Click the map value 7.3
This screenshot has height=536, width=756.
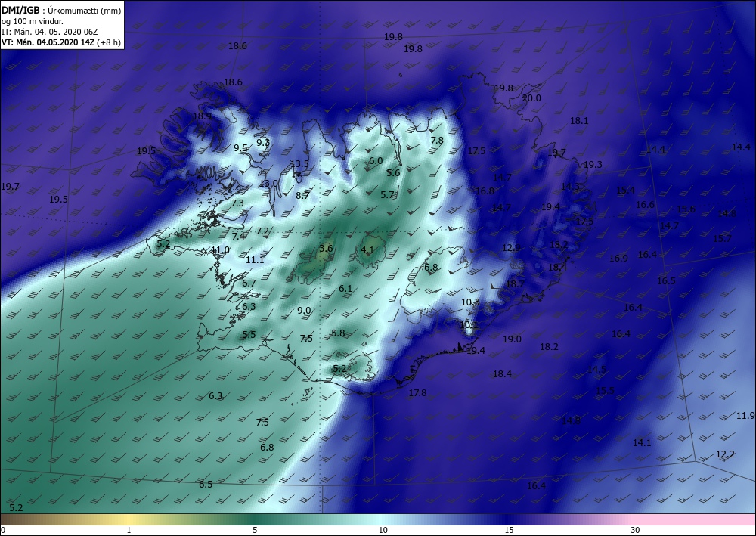(x=237, y=203)
